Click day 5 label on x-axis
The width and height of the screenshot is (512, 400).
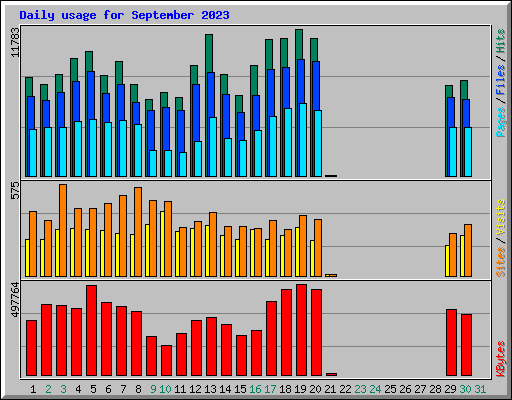pyautogui.click(x=93, y=389)
